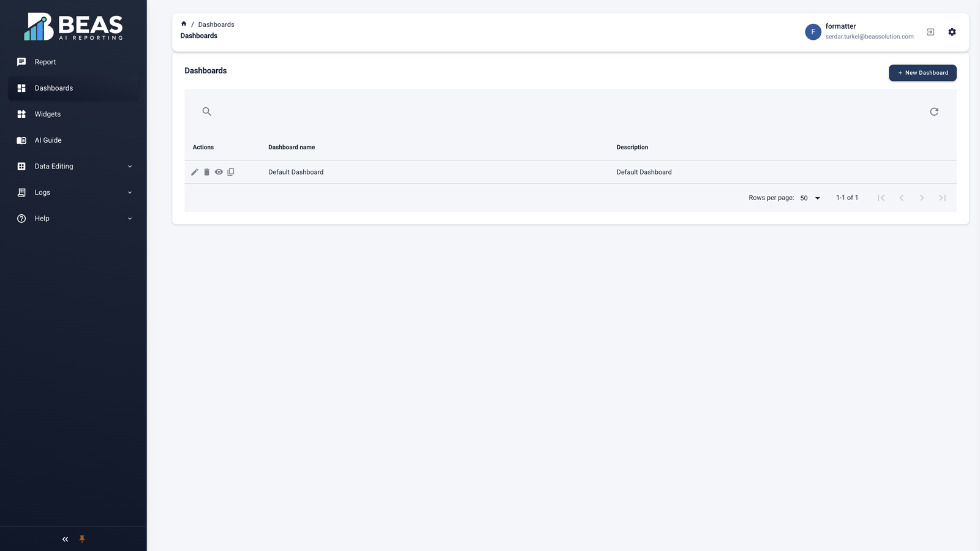The height and width of the screenshot is (551, 980).
Task: Duplicate Default Dashboard with the copy icon
Action: pyautogui.click(x=231, y=172)
